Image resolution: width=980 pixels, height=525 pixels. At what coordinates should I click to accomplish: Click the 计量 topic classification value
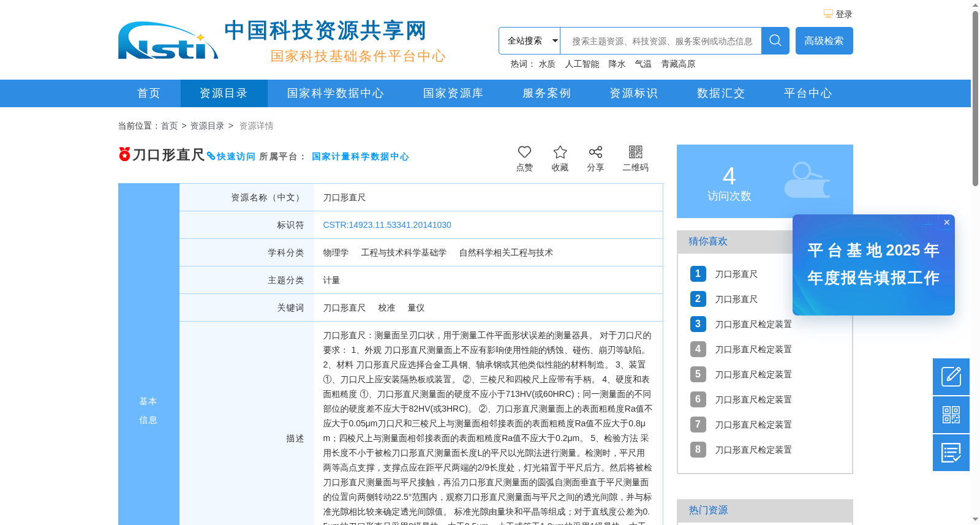click(x=331, y=280)
